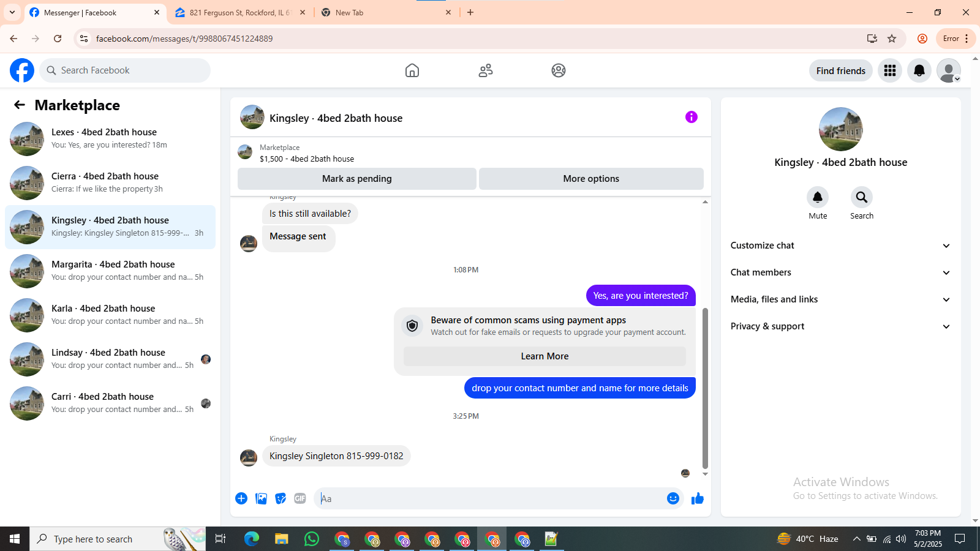Open Karla 4bed 2bath house chat

click(x=110, y=315)
